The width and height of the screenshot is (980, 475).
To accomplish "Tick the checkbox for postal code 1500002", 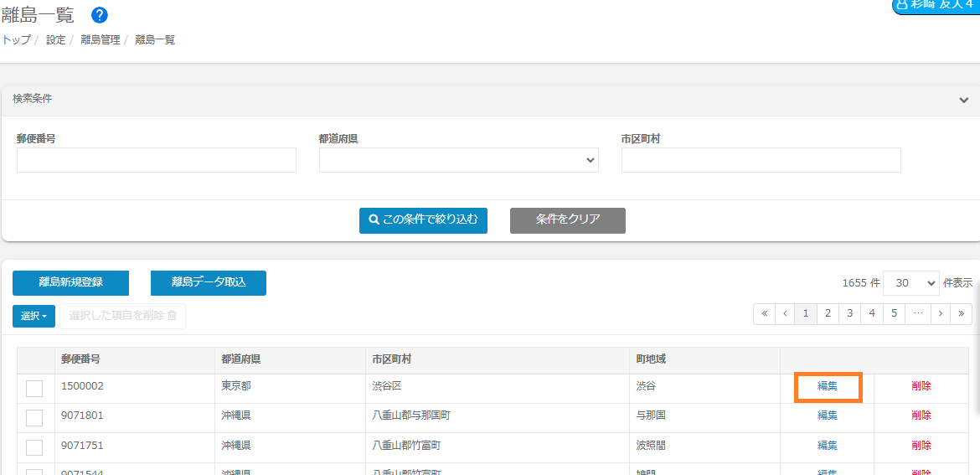I will [x=34, y=388].
